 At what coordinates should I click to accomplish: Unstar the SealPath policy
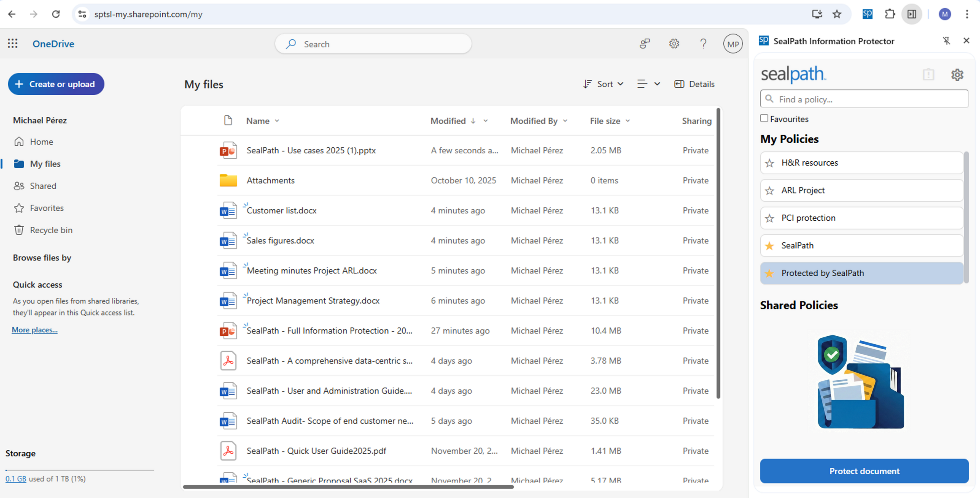click(x=771, y=246)
